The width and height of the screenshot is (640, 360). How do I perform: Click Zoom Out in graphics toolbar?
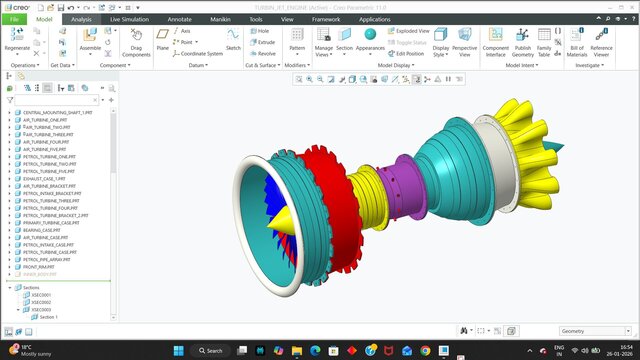(320, 79)
